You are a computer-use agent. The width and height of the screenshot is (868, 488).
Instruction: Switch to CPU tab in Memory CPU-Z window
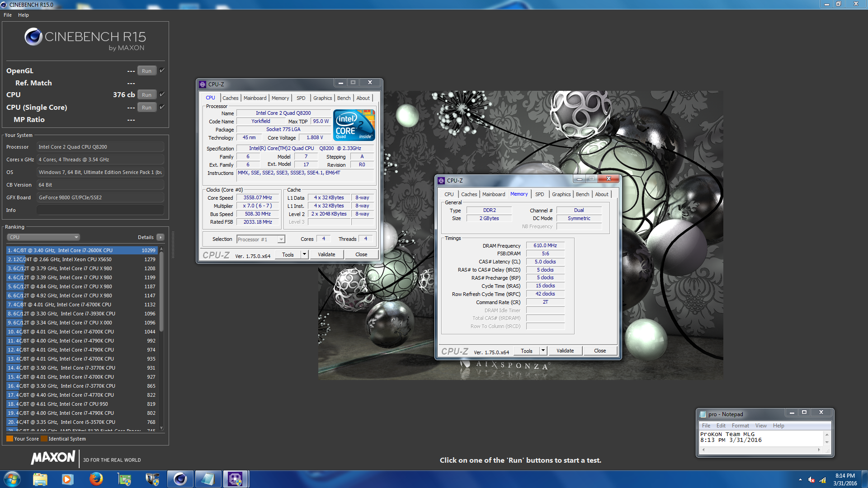click(449, 194)
